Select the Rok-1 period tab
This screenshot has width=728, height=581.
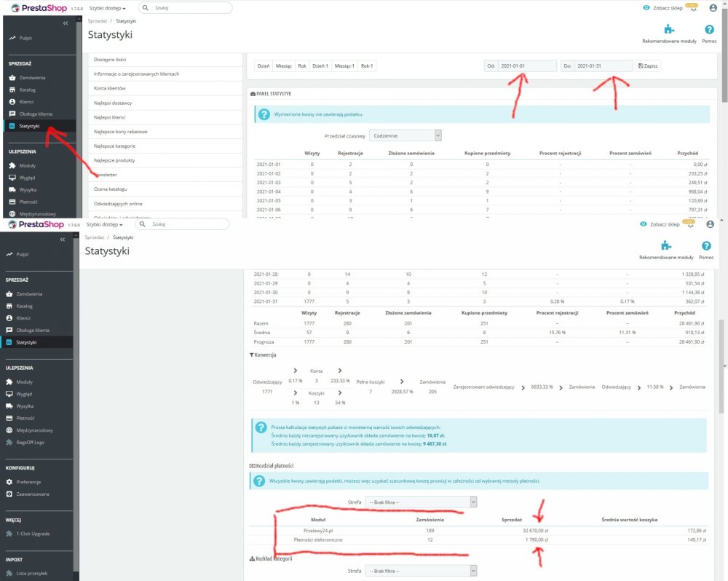(x=367, y=66)
